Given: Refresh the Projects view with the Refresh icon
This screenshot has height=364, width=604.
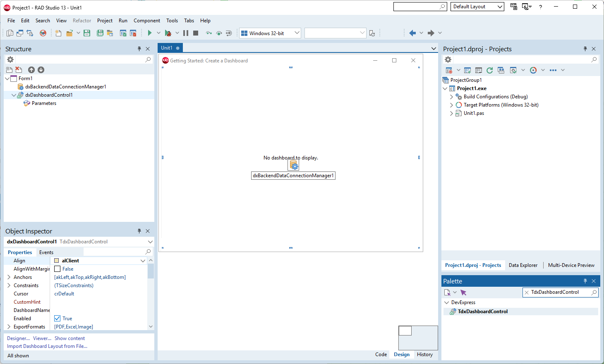Looking at the screenshot, I should (489, 70).
